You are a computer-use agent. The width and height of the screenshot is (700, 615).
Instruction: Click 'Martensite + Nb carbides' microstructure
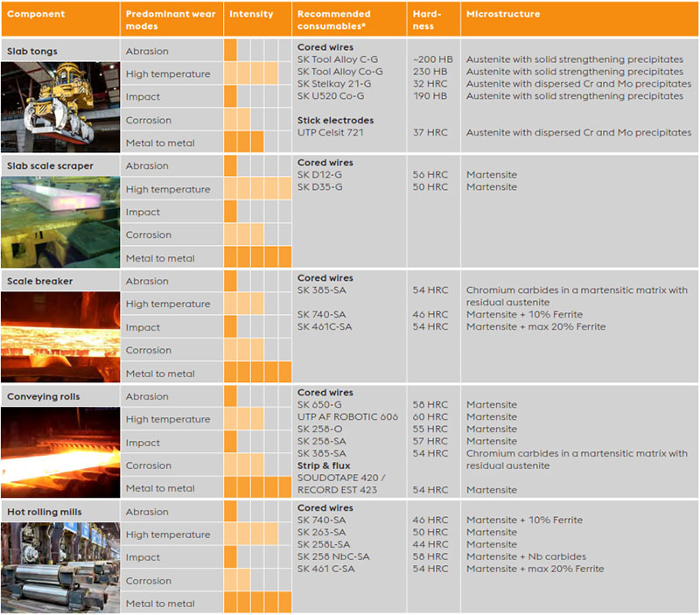click(526, 556)
